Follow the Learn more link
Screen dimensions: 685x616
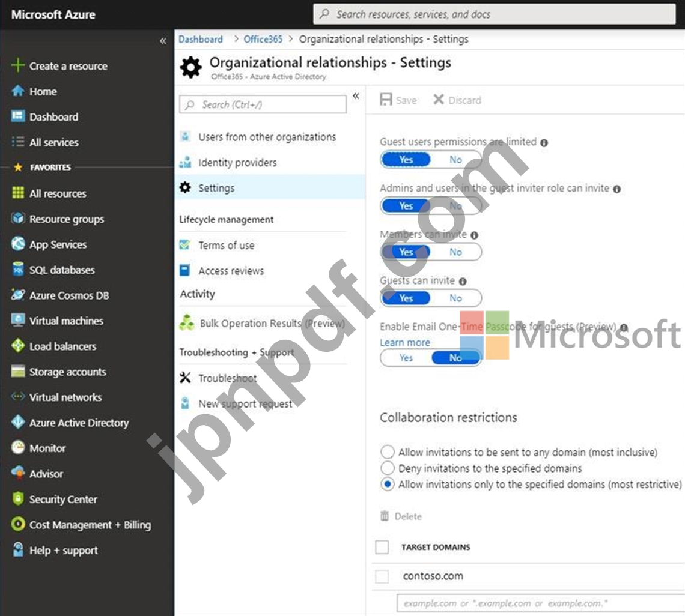[405, 342]
